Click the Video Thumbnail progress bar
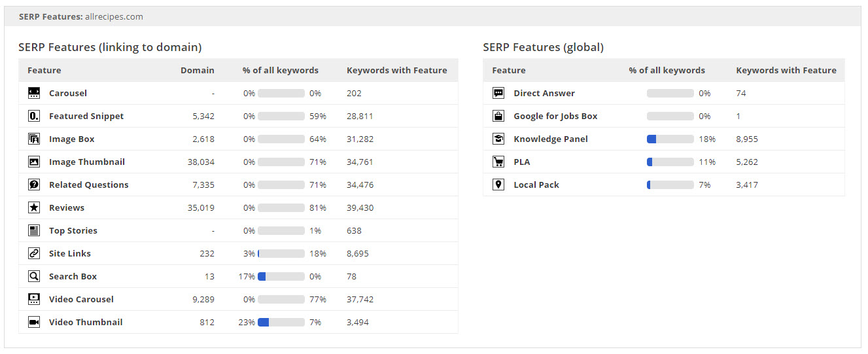Screen dimensions: 868x354 click(x=281, y=322)
